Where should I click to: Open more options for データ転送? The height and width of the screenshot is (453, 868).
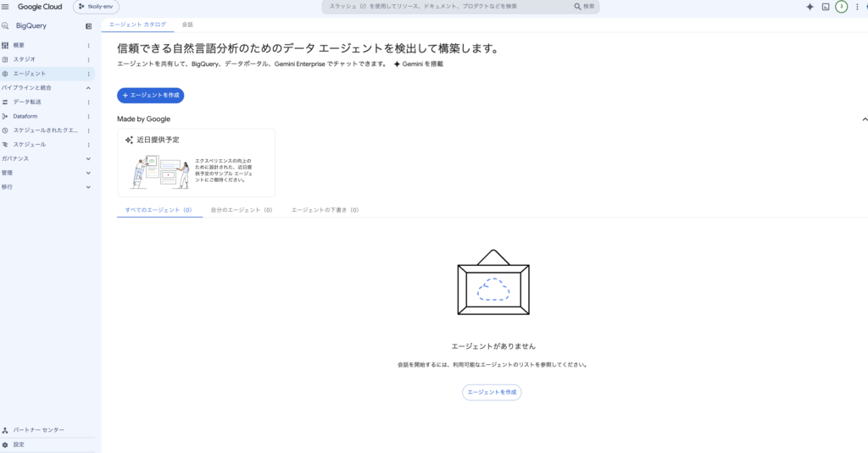[x=88, y=102]
